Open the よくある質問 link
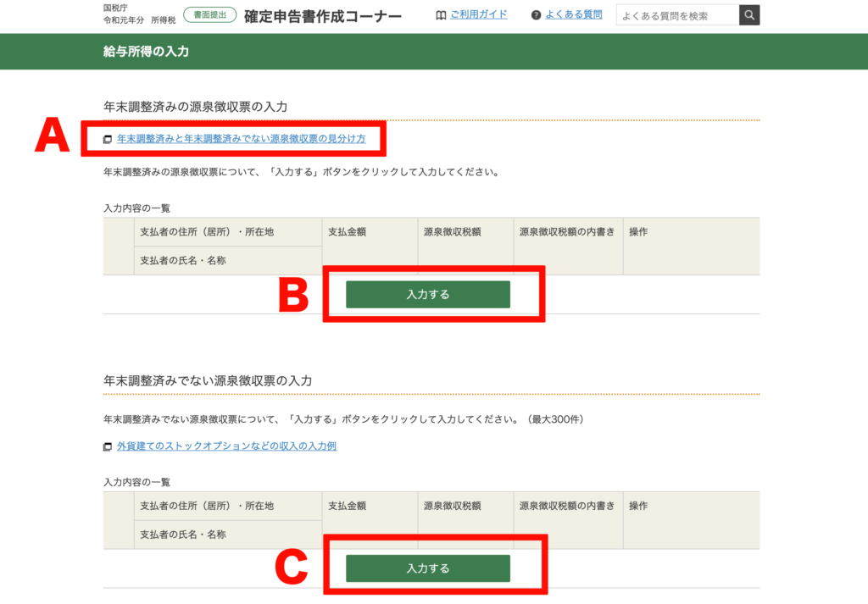Screen dimensions: 868x604 pos(573,15)
